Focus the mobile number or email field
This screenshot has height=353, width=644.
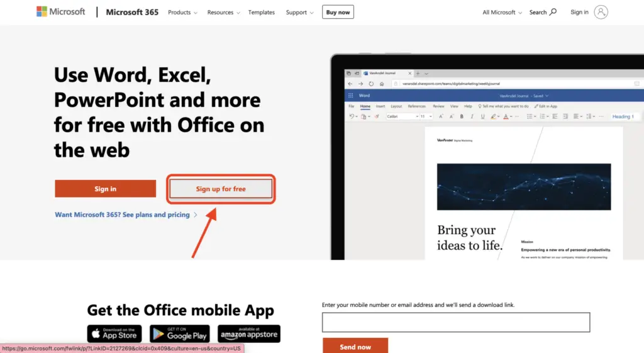pyautogui.click(x=456, y=322)
